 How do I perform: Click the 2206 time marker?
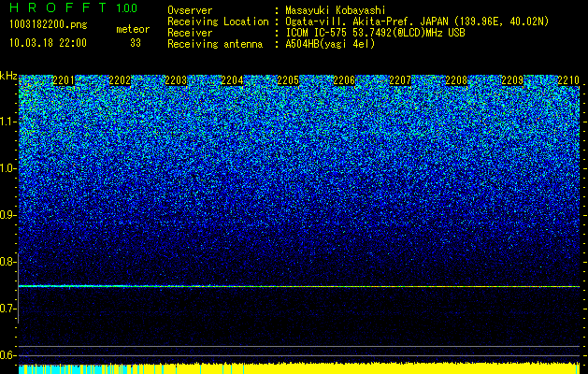344,80
